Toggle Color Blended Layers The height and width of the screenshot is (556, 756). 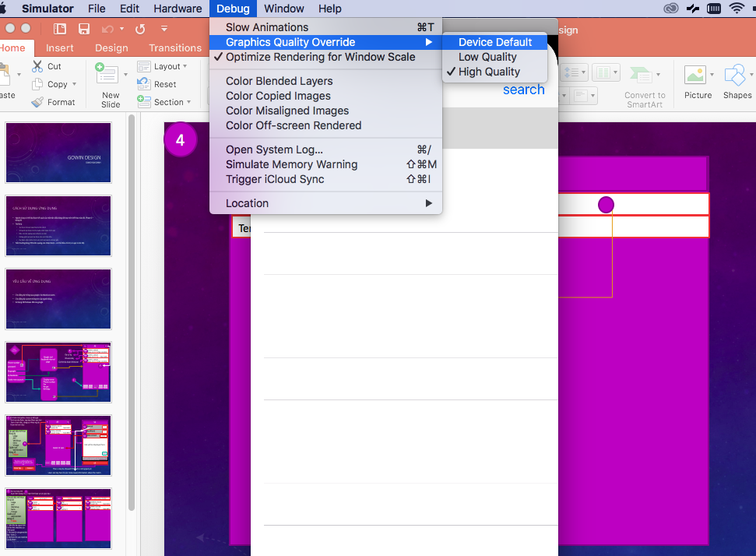pyautogui.click(x=326, y=81)
